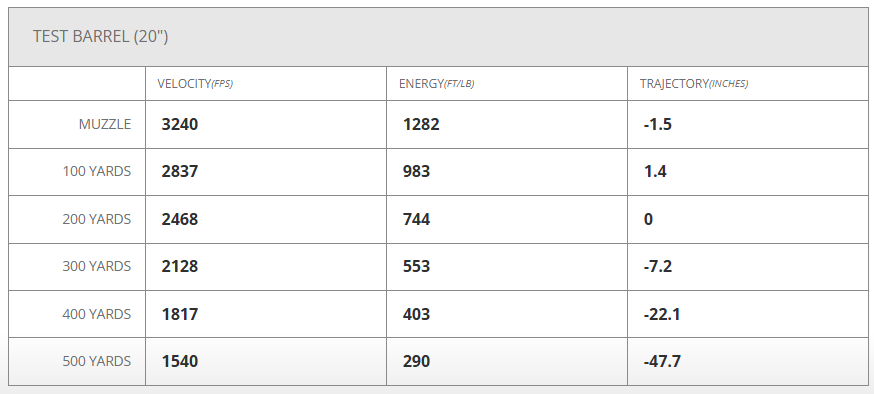The height and width of the screenshot is (394, 874).
Task: Click the 200 YARDS row label
Action: coord(96,219)
